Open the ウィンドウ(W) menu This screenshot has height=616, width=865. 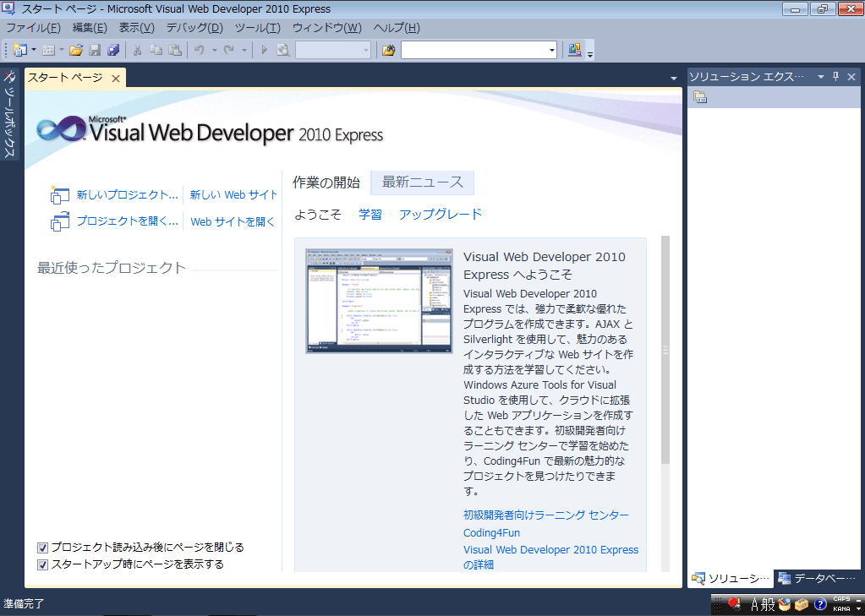pos(327,28)
